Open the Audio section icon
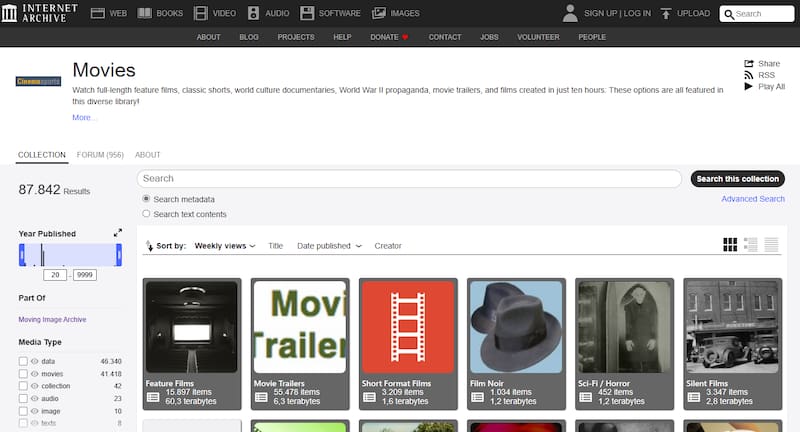This screenshot has height=432, width=800. tap(254, 13)
